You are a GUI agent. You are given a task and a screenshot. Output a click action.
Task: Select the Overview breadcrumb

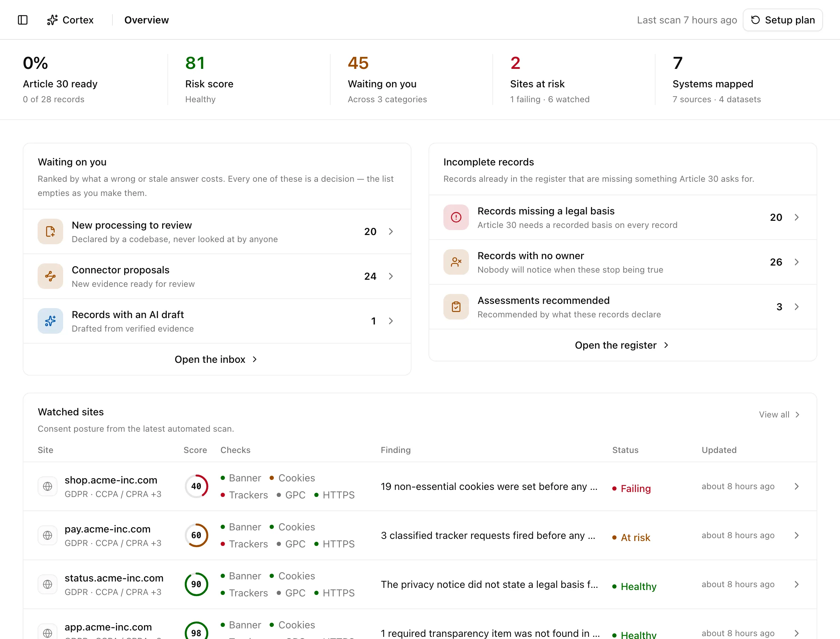[x=147, y=20]
